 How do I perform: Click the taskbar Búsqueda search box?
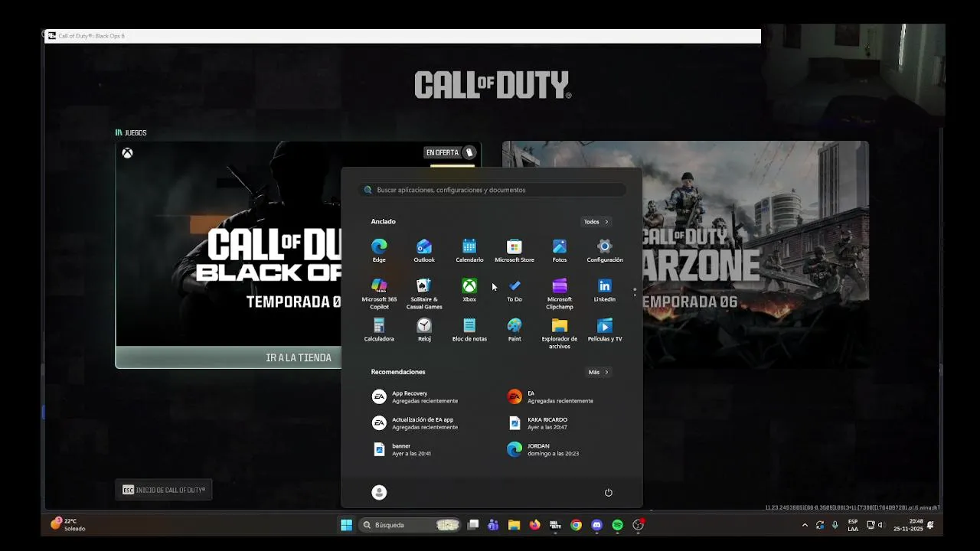pos(410,525)
